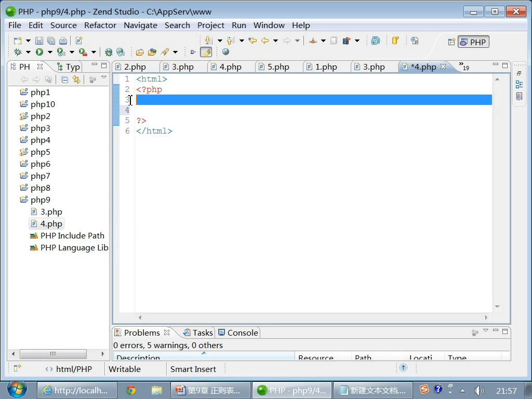532x399 pixels.
Task: Start debugging with the bug icon
Action: [18, 52]
